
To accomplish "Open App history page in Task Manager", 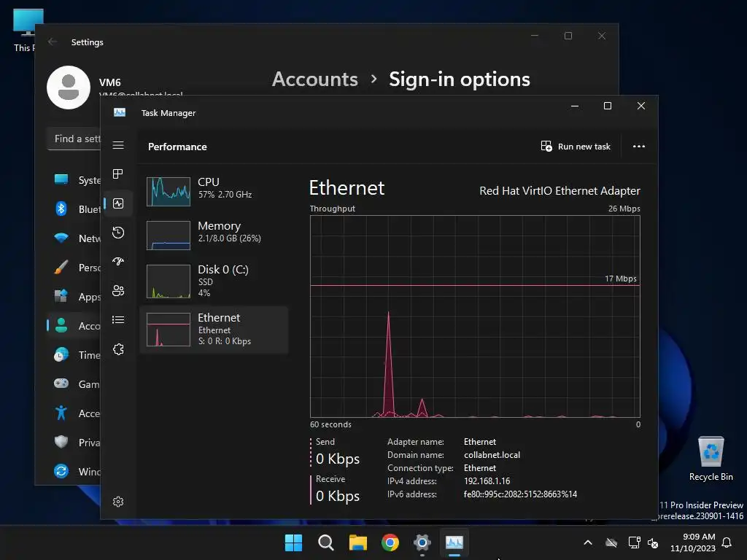I will click(118, 233).
